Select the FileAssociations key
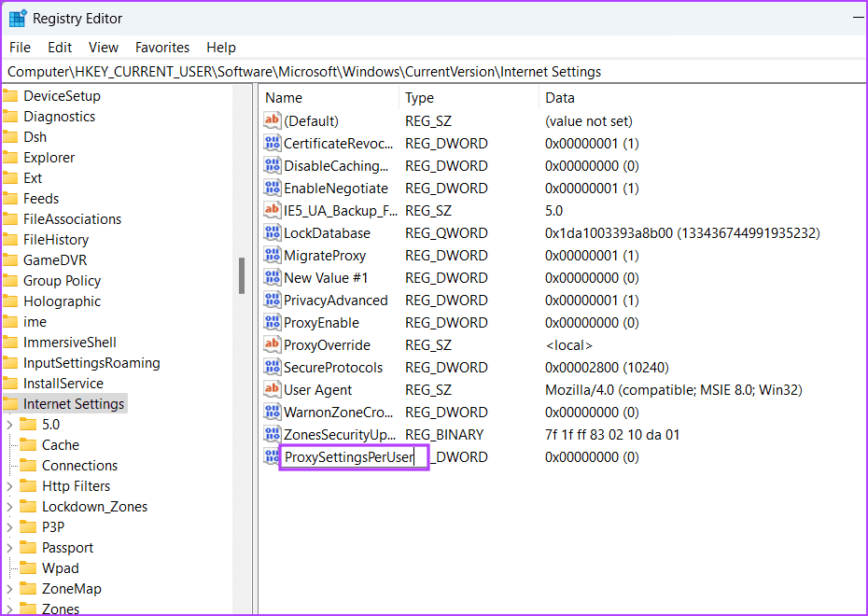The height and width of the screenshot is (616, 868). pyautogui.click(x=72, y=219)
